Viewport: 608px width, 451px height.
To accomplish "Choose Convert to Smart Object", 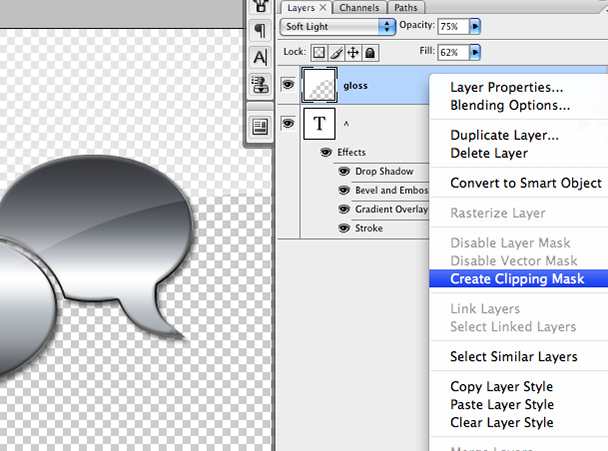I will coord(526,183).
